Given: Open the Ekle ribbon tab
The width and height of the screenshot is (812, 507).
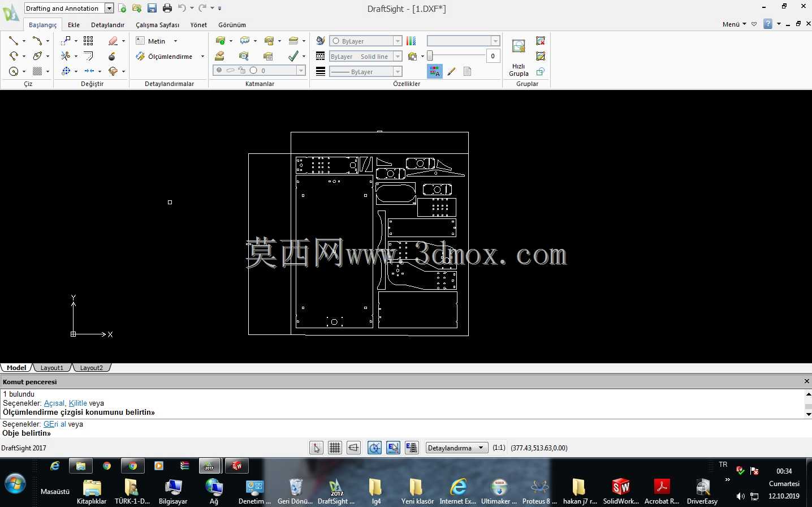Looking at the screenshot, I should pos(74,25).
